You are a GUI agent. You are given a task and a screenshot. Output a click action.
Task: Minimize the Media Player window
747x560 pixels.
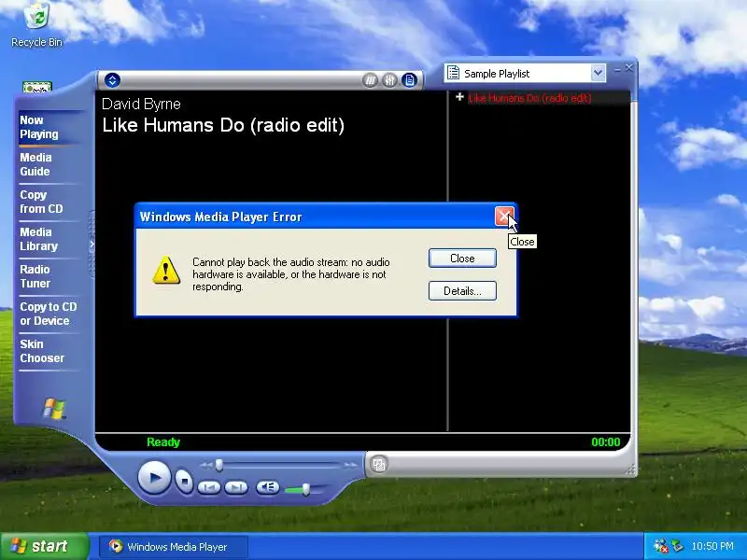point(617,69)
